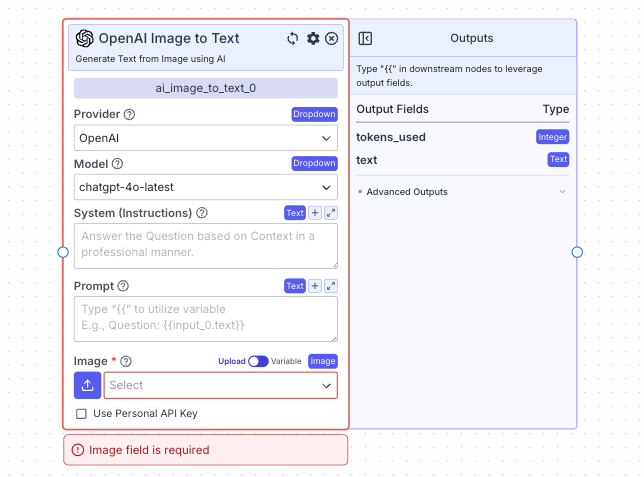Click the Prompt Text type badge
This screenshot has width=644, height=477.
pos(295,286)
